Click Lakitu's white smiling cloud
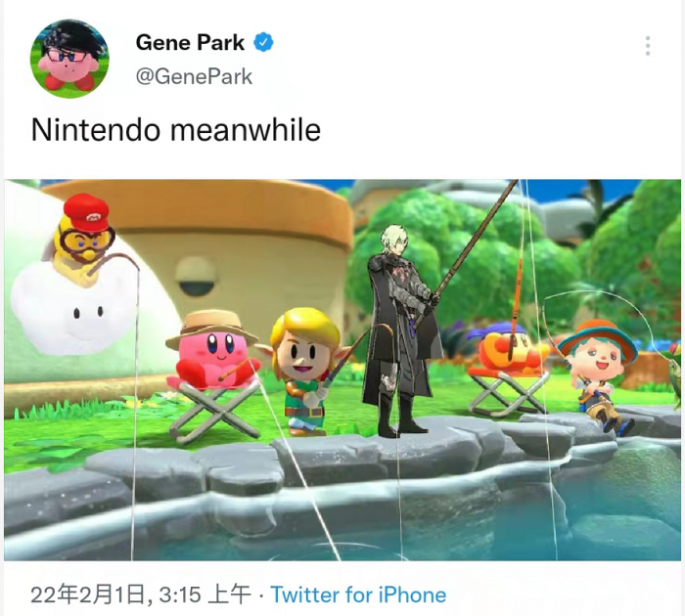This screenshot has width=685, height=616. [72, 312]
